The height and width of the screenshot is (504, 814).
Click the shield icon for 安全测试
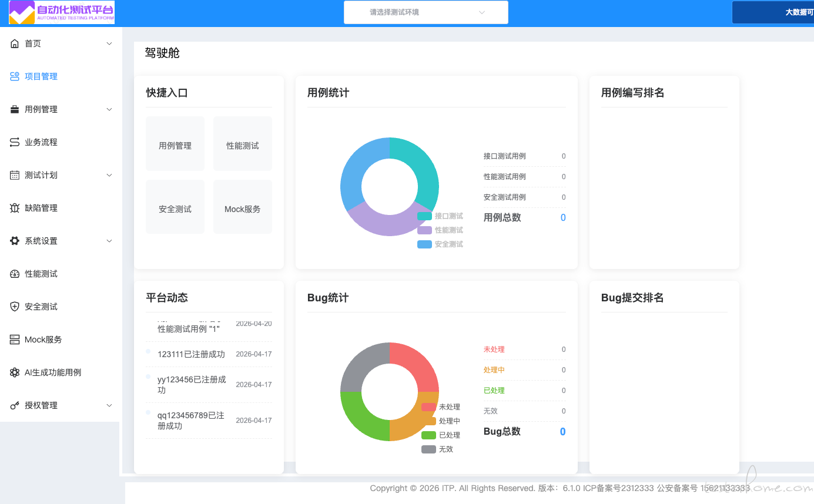tap(15, 307)
